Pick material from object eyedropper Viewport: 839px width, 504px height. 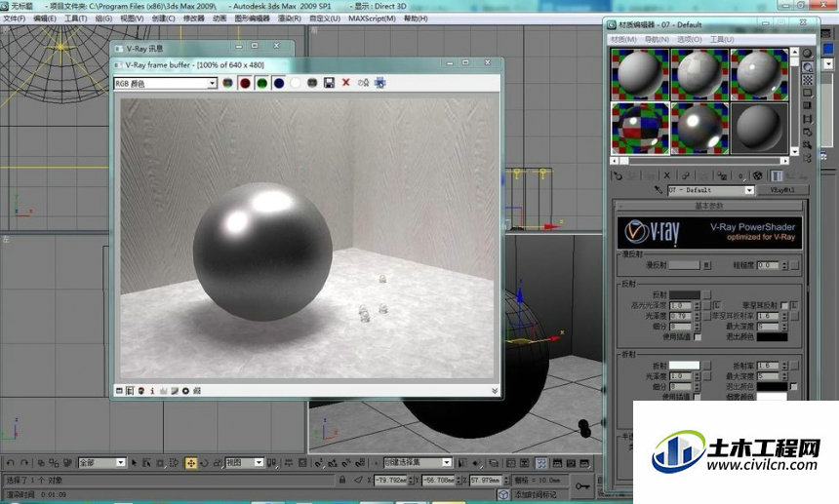point(659,190)
